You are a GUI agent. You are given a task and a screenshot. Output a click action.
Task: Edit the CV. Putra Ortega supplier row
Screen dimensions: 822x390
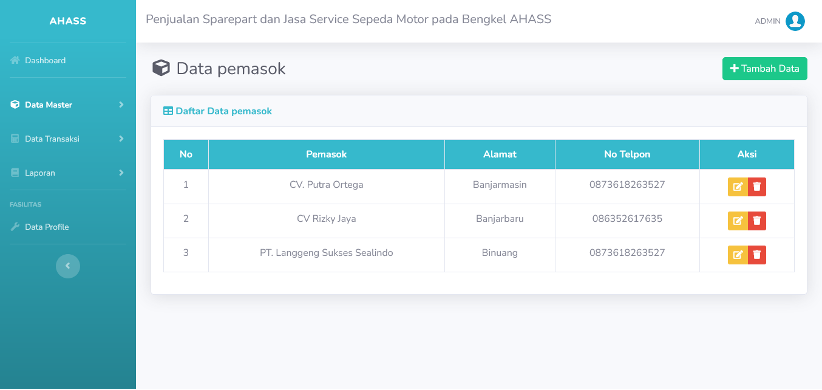(x=738, y=187)
